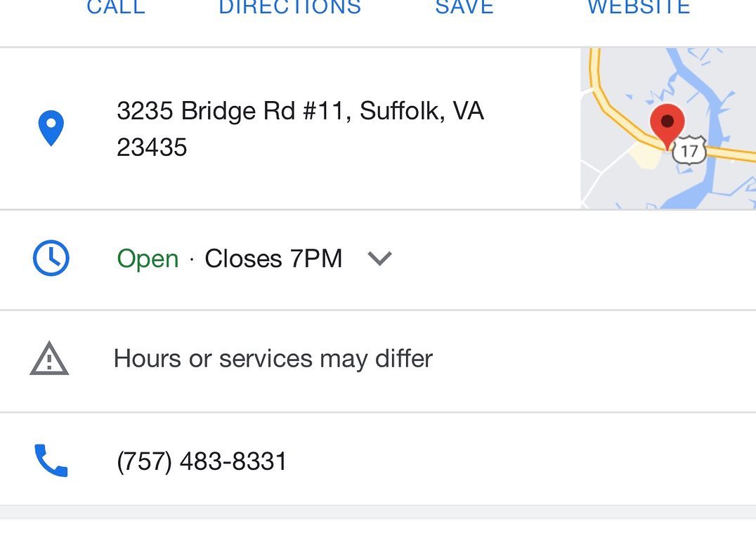
Task: Tap the 3235 Bridge Rd address text
Action: pos(300,111)
